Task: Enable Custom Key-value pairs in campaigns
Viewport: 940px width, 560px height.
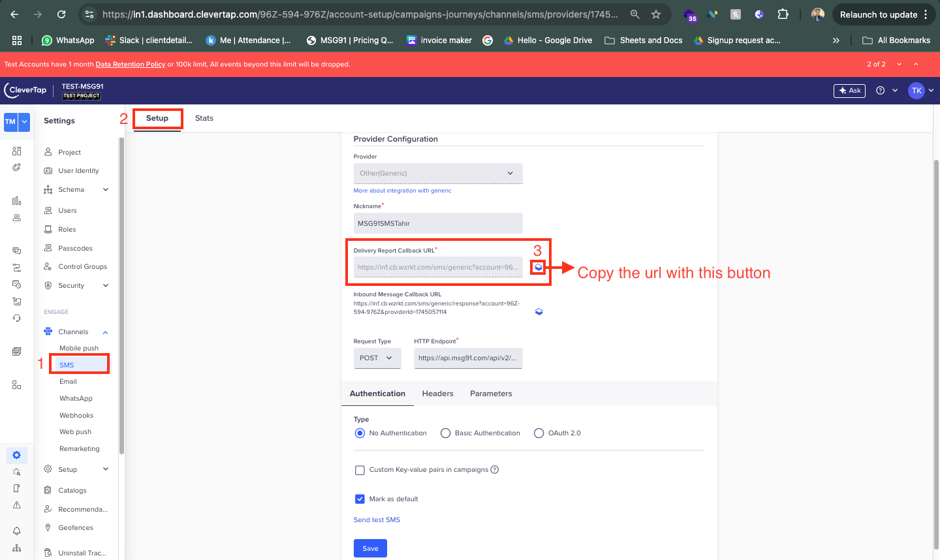Action: [x=360, y=470]
